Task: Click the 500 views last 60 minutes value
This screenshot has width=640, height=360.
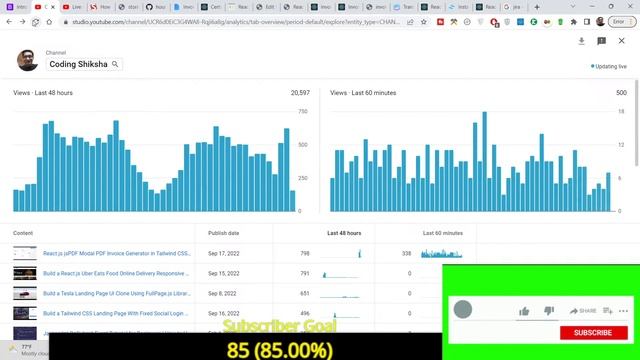Action: click(621, 93)
